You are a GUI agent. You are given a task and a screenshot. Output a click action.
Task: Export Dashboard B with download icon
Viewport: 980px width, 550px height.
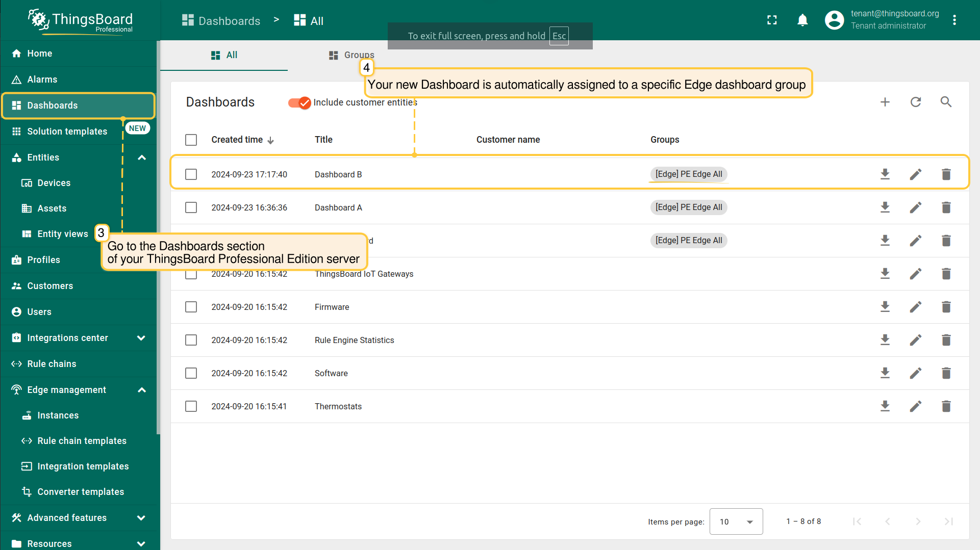coord(885,174)
